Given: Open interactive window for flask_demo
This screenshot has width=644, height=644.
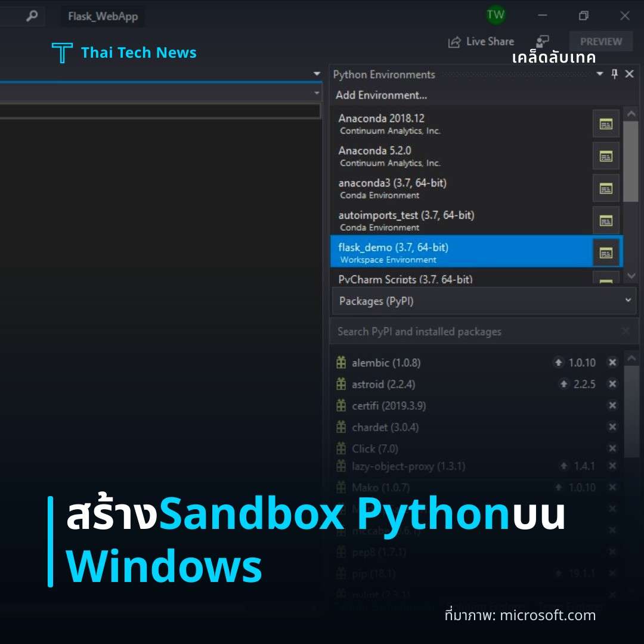Looking at the screenshot, I should pyautogui.click(x=606, y=253).
